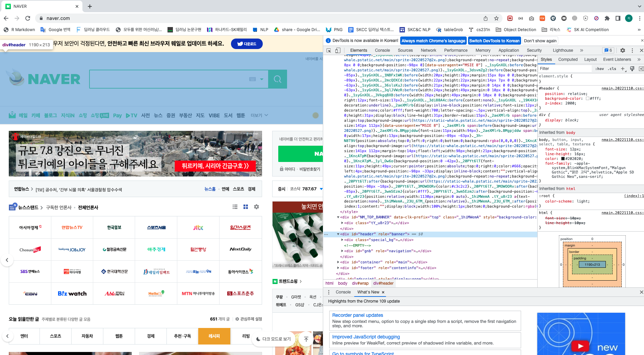This screenshot has width=644, height=355.
Task: Expand the div id="gnb" navigation node
Action: 342,251
